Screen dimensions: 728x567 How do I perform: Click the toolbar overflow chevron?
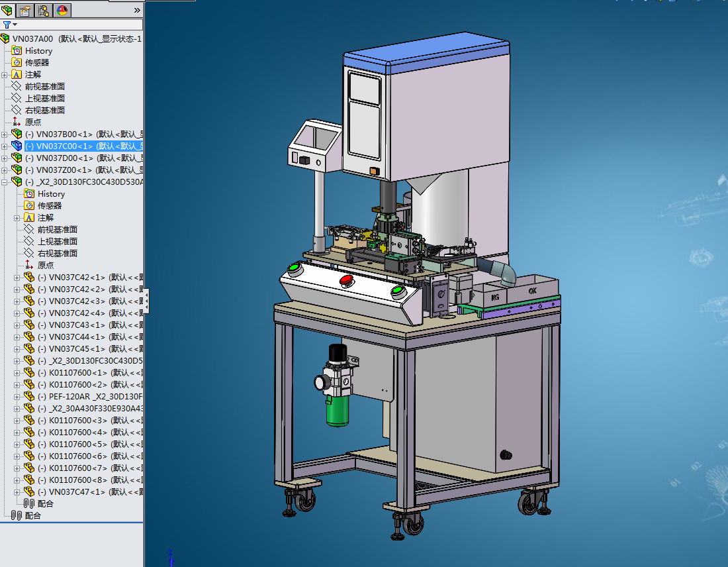(137, 9)
